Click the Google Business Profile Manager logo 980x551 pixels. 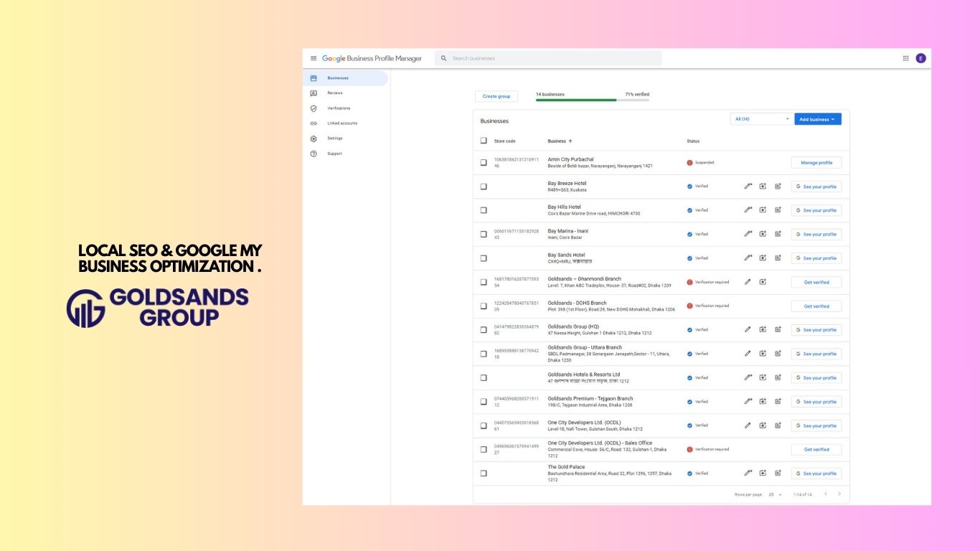[372, 58]
